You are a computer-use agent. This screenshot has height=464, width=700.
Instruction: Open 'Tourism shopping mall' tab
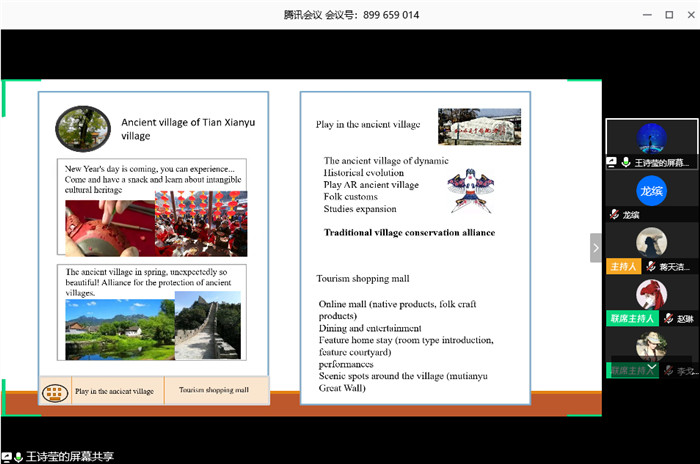tap(215, 390)
